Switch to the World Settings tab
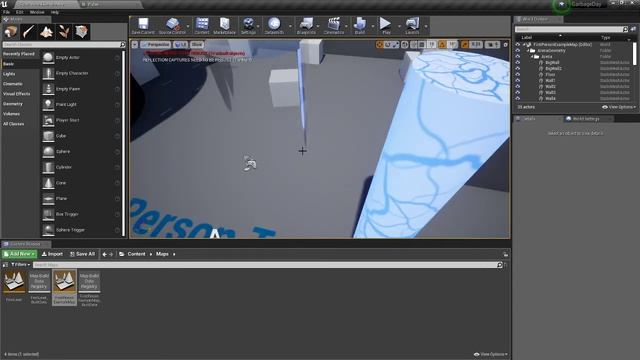The image size is (640, 360). (x=586, y=119)
